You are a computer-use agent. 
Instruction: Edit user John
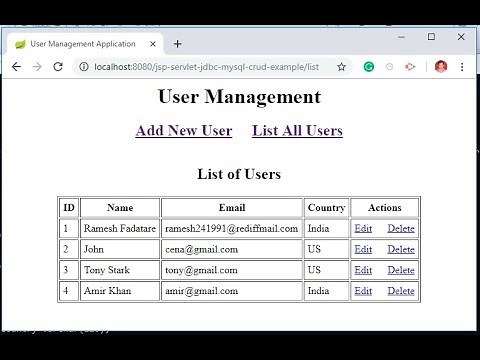pyautogui.click(x=363, y=249)
